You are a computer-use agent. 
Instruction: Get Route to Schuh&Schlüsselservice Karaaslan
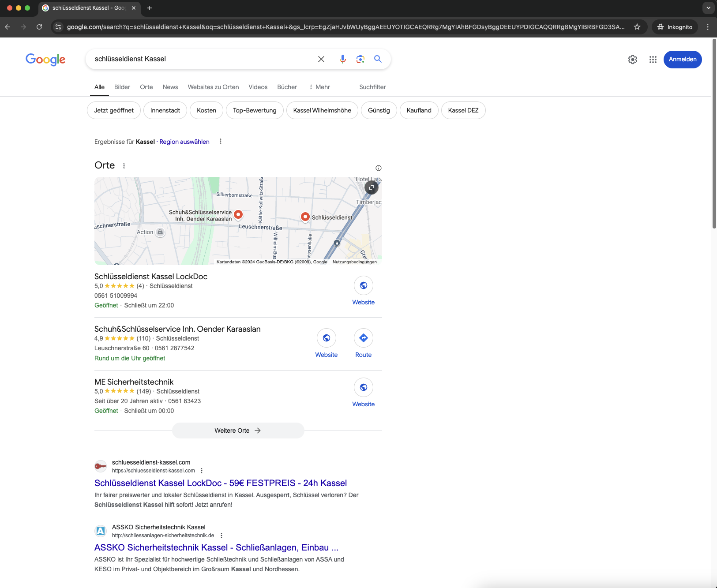364,338
